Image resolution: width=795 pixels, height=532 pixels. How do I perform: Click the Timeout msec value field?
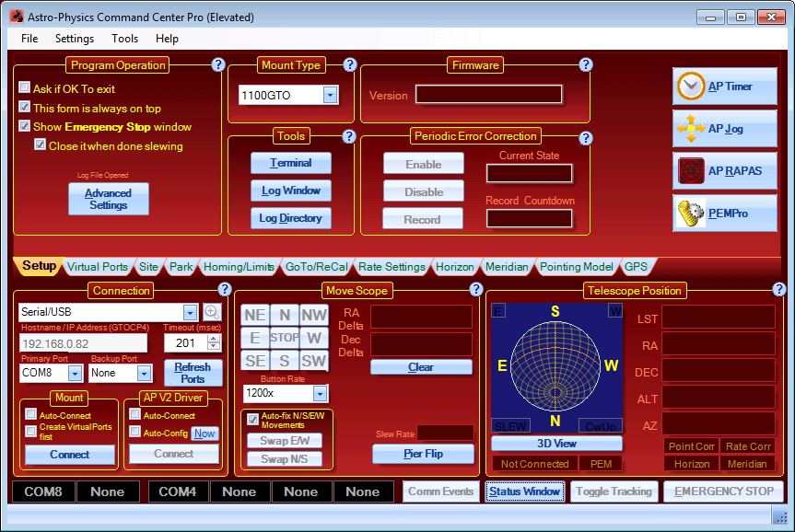(186, 343)
